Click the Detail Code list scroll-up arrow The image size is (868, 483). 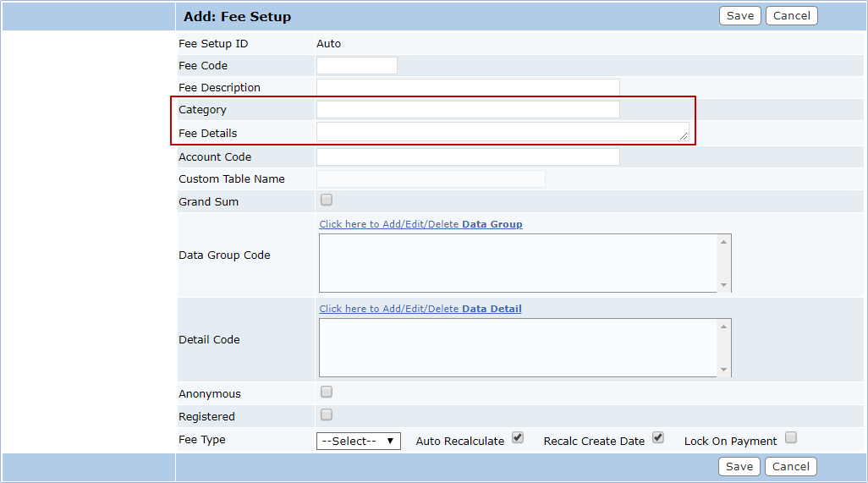[723, 327]
